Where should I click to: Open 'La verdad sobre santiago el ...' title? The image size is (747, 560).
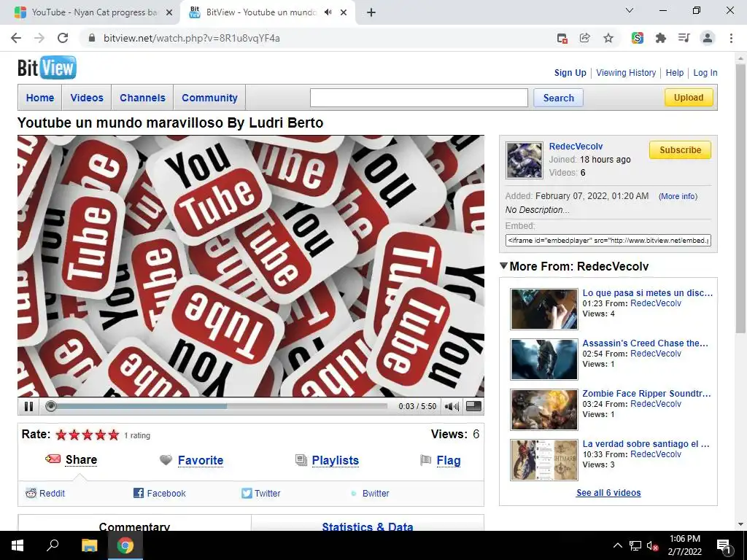646,443
